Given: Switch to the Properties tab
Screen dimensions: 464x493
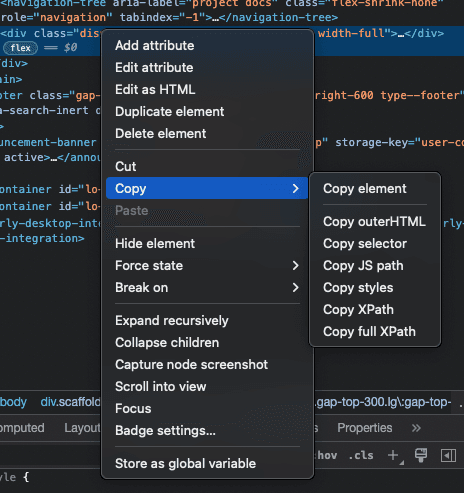Looking at the screenshot, I should coord(365,428).
